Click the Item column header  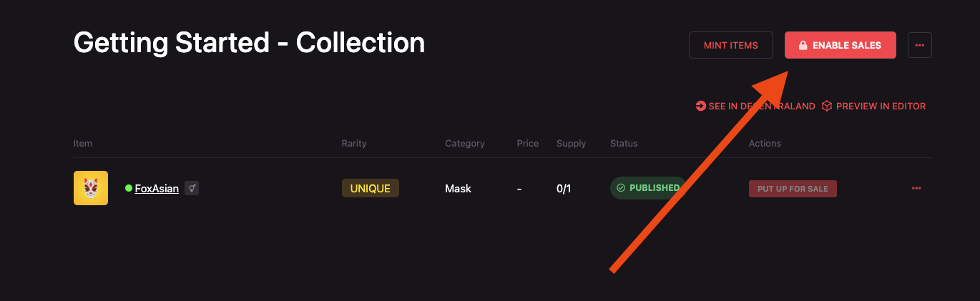[83, 144]
